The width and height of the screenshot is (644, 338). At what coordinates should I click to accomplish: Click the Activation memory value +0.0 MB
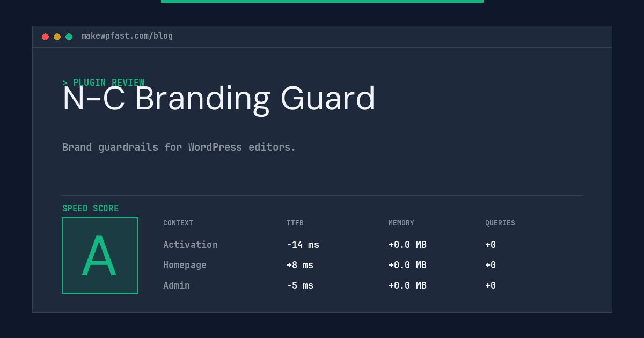tap(407, 245)
